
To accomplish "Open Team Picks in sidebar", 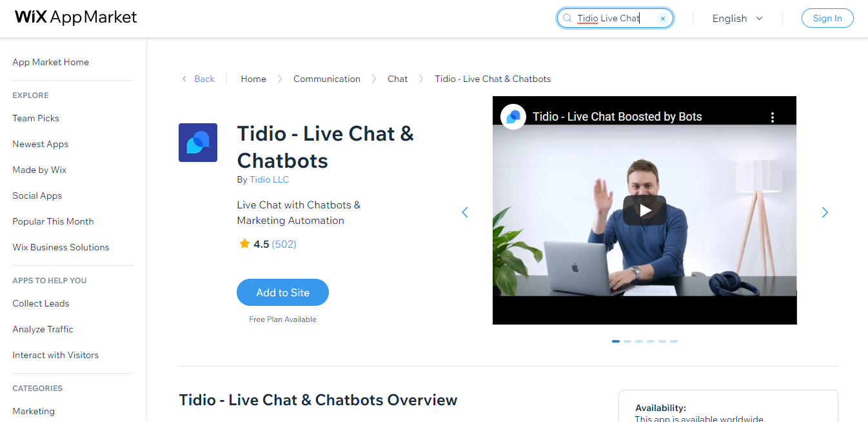I will tap(36, 118).
